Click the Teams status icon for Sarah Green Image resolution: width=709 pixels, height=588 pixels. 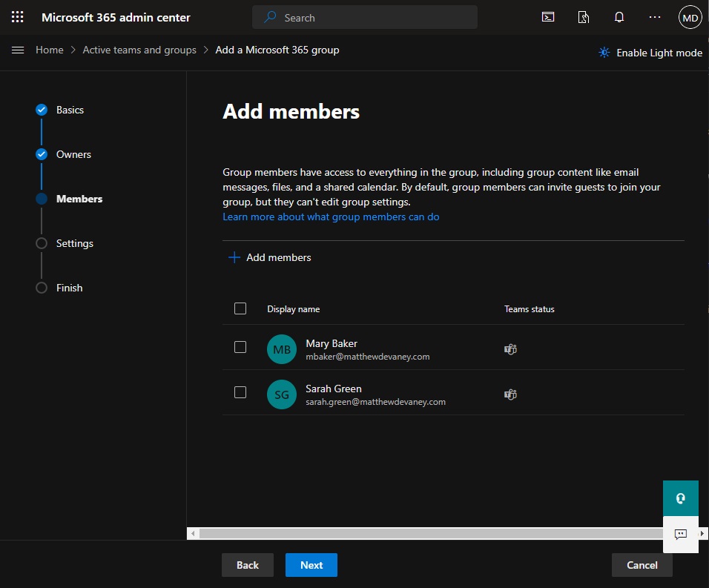point(510,394)
